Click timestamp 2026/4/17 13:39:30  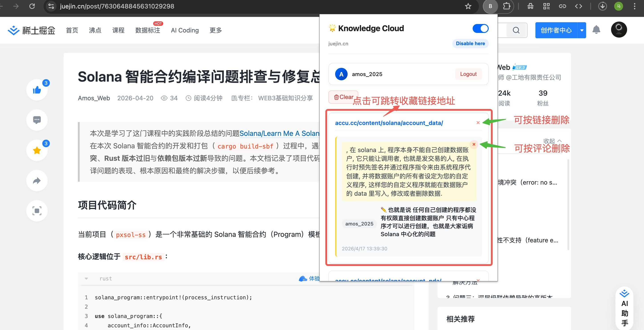[x=365, y=249]
